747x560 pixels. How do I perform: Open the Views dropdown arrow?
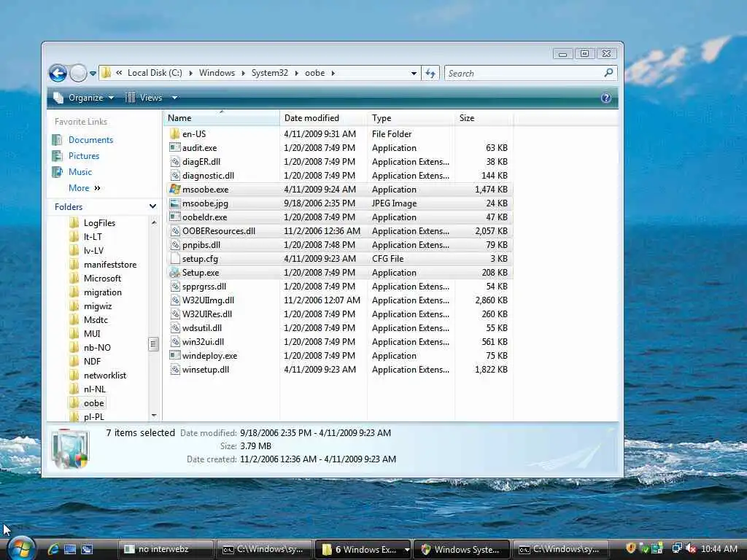point(174,98)
